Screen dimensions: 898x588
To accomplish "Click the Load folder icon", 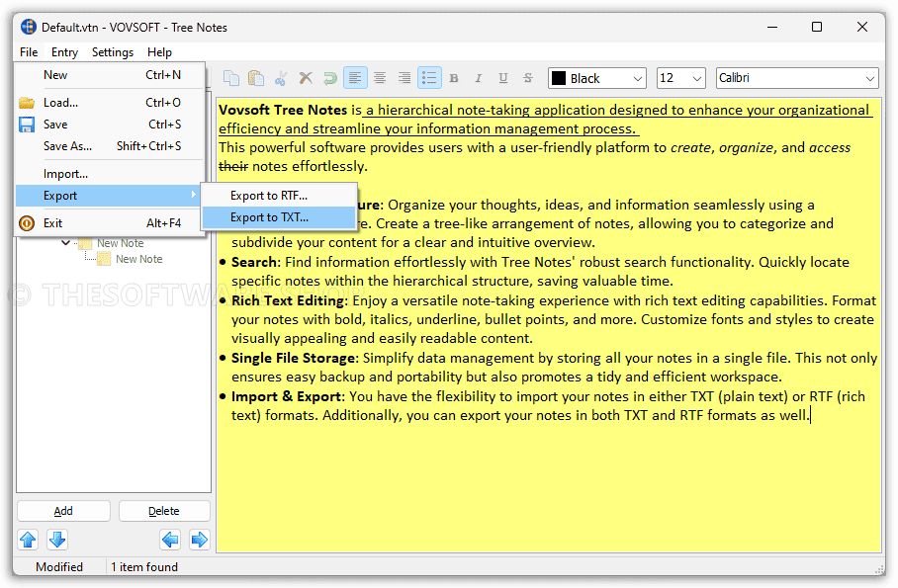I will coord(27,103).
